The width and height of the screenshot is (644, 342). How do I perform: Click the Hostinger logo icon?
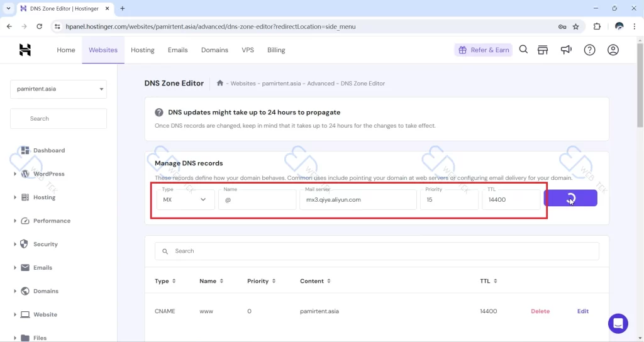(x=25, y=50)
